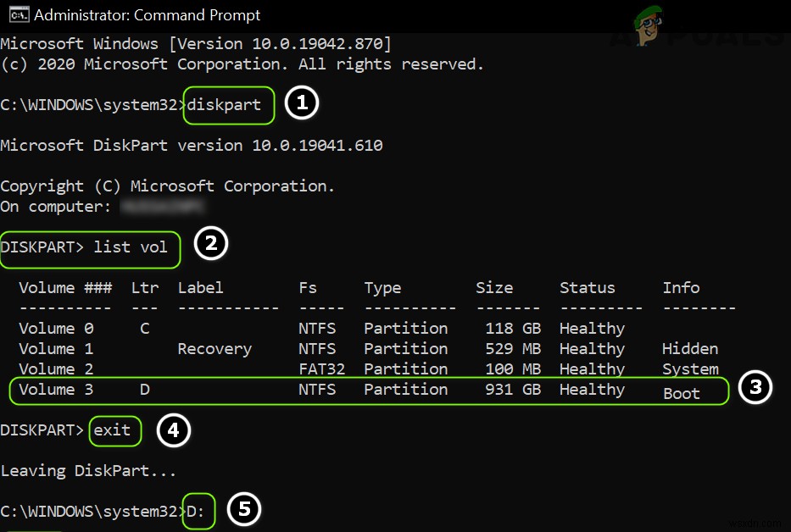Image resolution: width=791 pixels, height=532 pixels.
Task: Click the numbered callout 2
Action: (210, 244)
